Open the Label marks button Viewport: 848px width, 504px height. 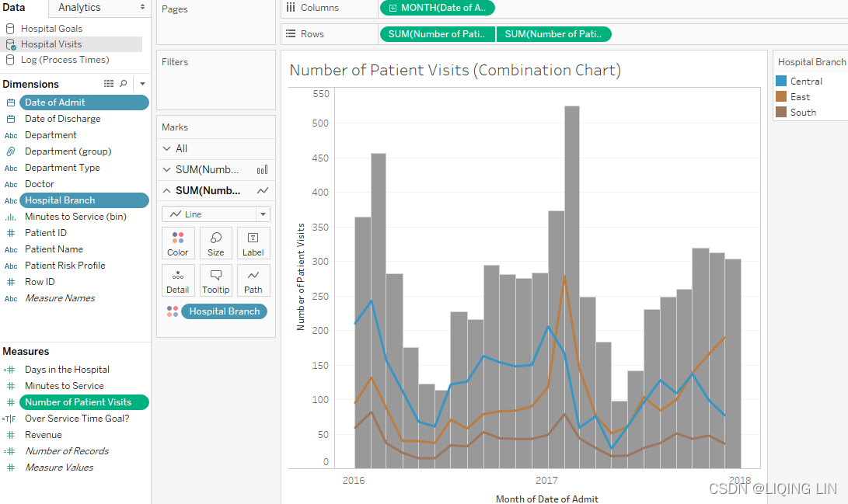(x=253, y=243)
